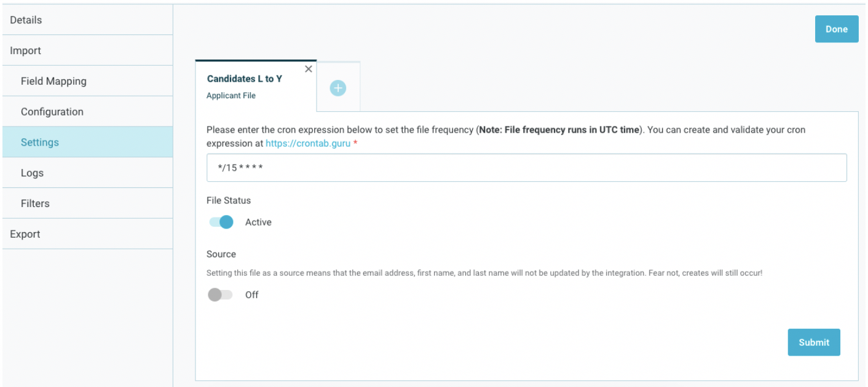
Task: Enable the Source setting
Action: pos(220,295)
